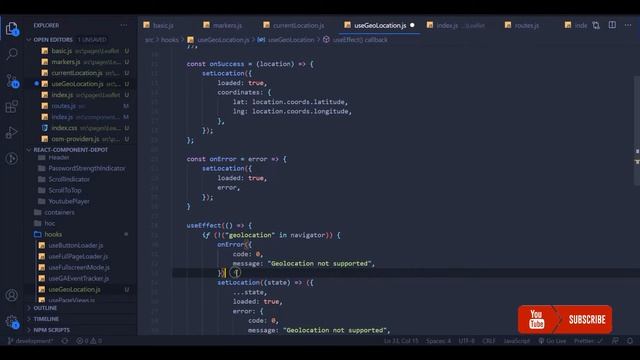Expand the Outline section

click(45, 308)
